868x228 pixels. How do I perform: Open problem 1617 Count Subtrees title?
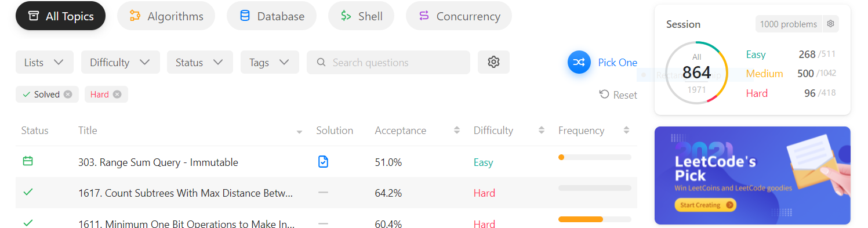point(186,193)
